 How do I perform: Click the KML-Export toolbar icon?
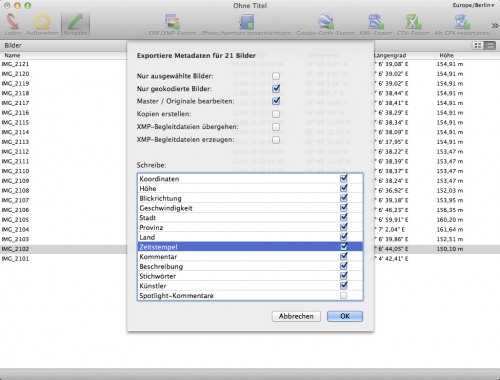(x=376, y=24)
